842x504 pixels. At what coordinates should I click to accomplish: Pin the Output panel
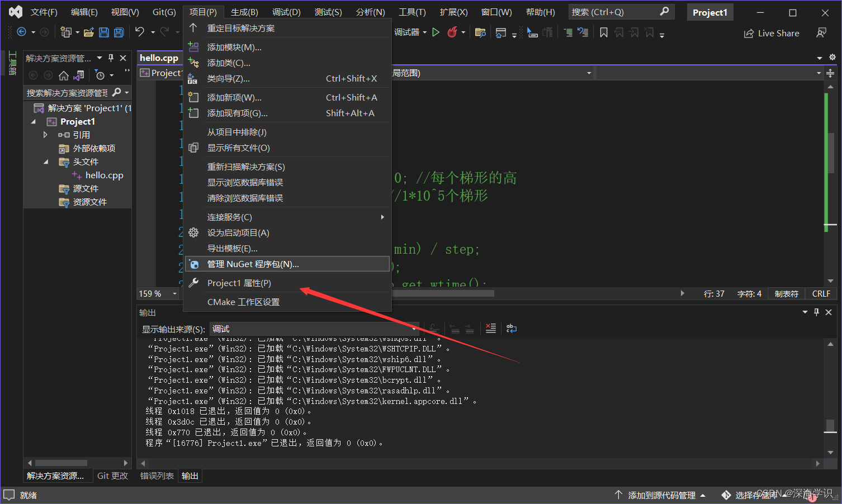[816, 312]
